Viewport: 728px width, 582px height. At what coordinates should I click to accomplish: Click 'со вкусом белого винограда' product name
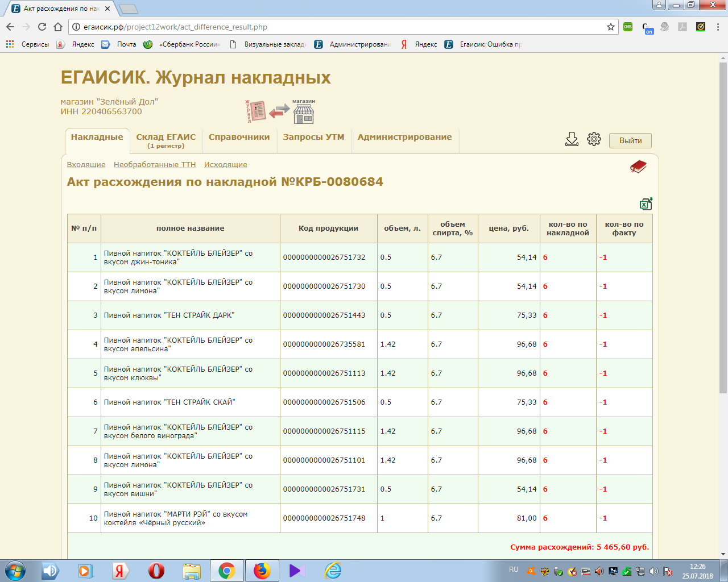[178, 431]
